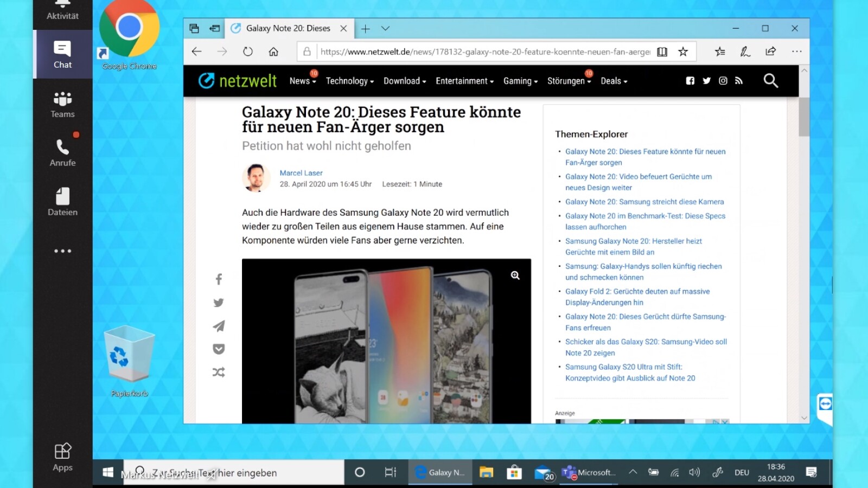
Task: Open netzwelt RSS feed
Action: coord(738,81)
